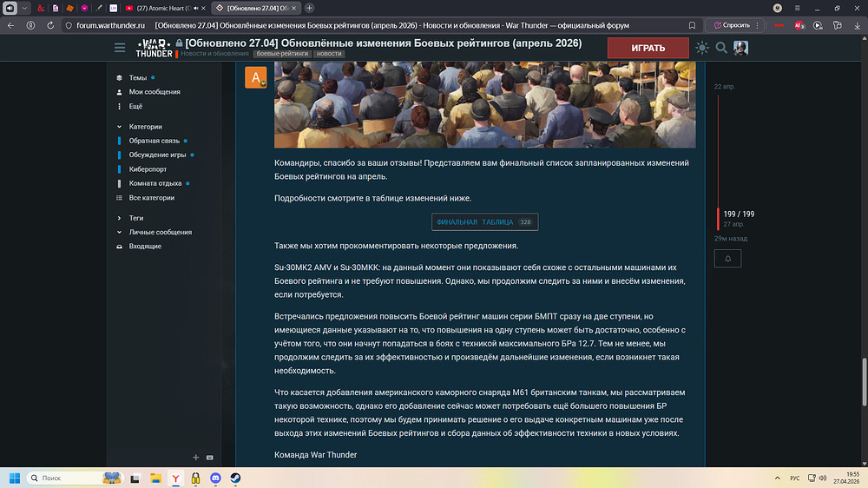Click the poster's orange A avatar
Viewport: 868px width, 488px height.
point(256,77)
